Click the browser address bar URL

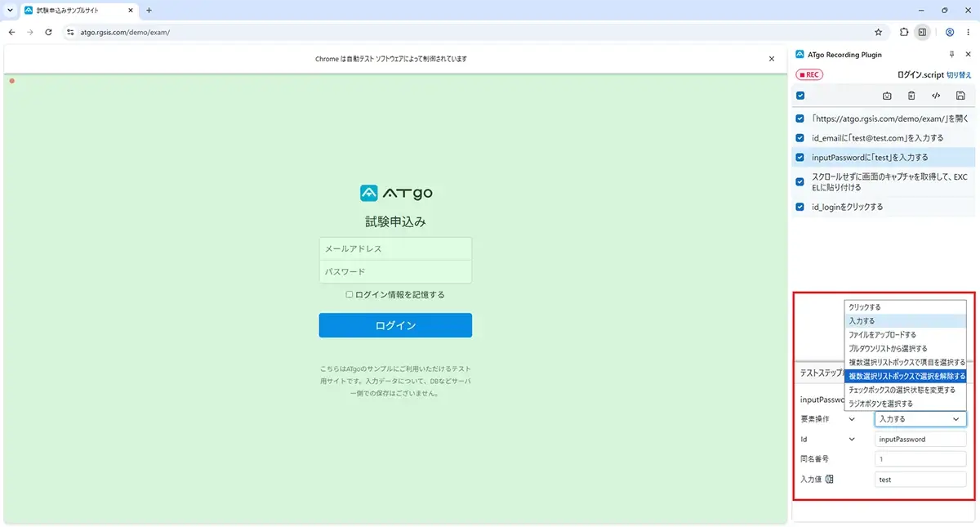pos(125,33)
